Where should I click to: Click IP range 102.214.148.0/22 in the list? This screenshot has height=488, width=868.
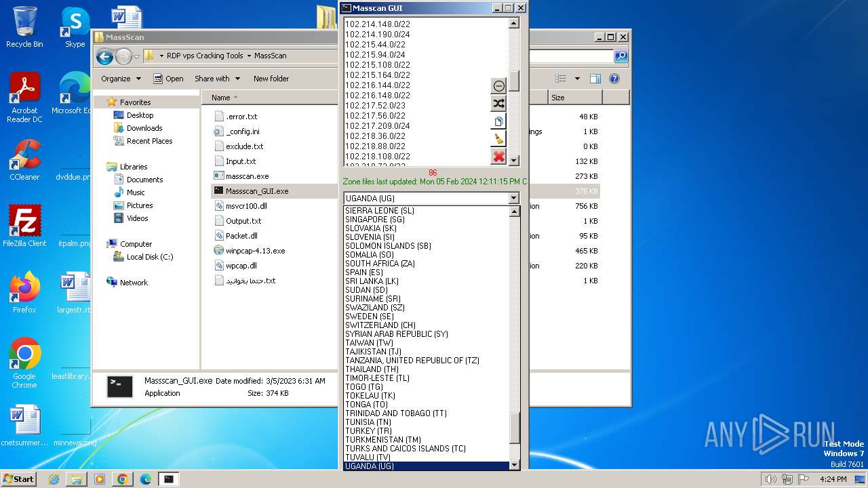[x=377, y=24]
